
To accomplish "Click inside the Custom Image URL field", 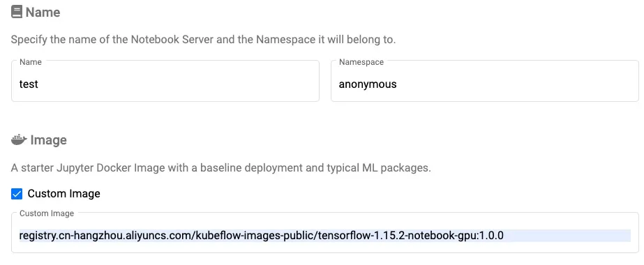I will tap(325, 233).
